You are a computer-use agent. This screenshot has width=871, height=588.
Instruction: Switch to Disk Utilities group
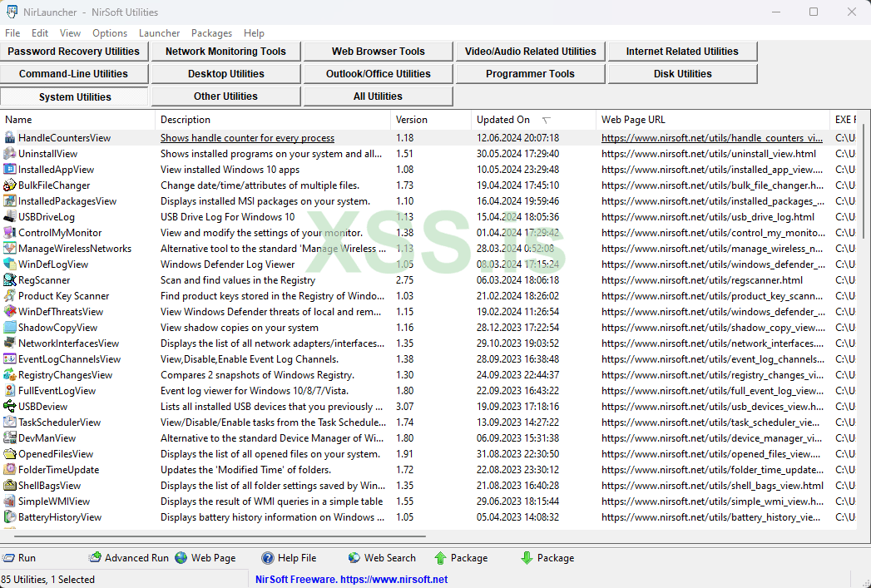point(682,74)
